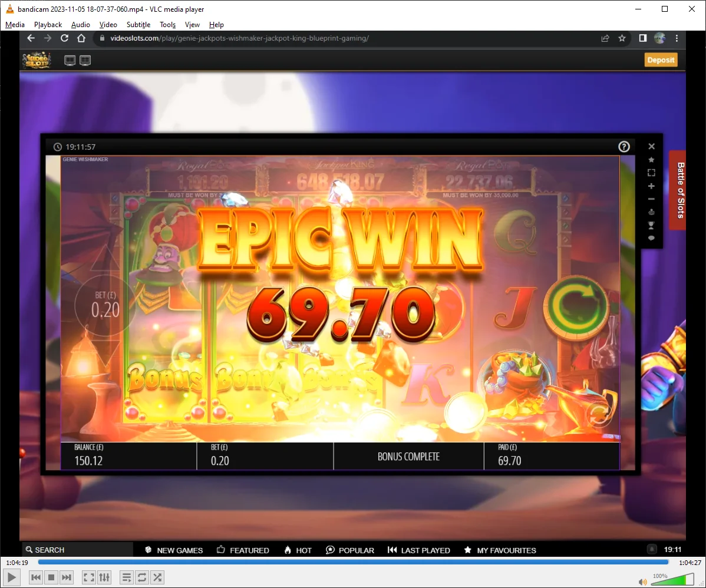Select multi-game screen layout icon
This screenshot has height=588, width=706.
(x=85, y=60)
